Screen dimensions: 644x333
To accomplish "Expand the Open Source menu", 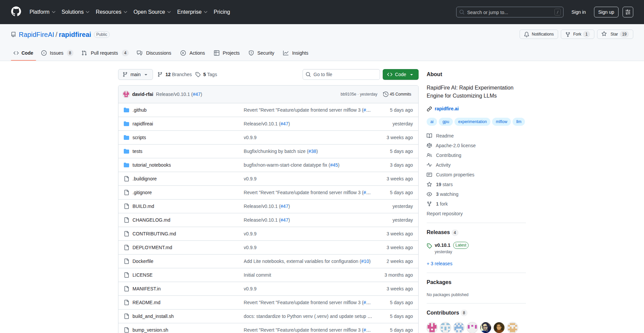I will click(152, 12).
